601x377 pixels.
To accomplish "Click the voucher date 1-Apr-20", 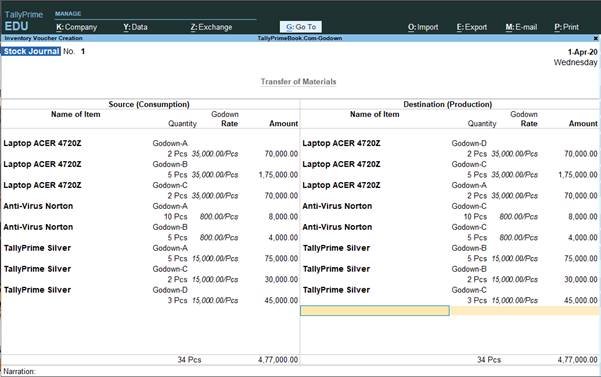I will 582,52.
